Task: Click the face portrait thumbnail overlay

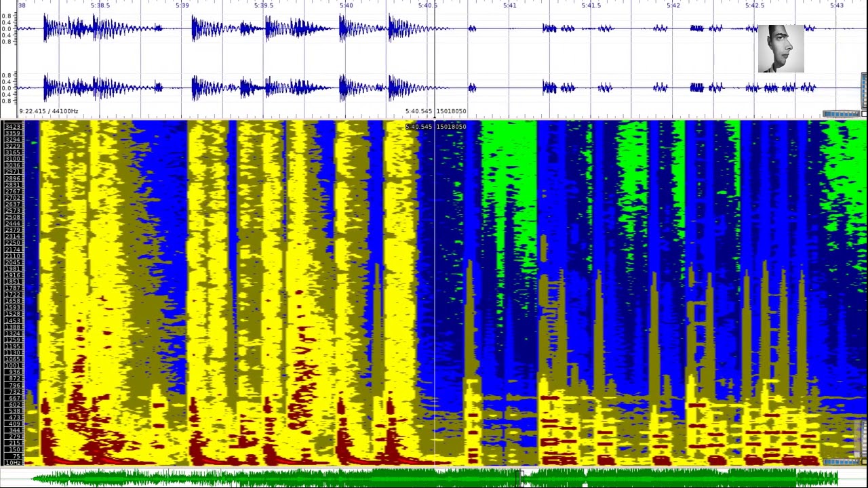Action: tap(781, 49)
